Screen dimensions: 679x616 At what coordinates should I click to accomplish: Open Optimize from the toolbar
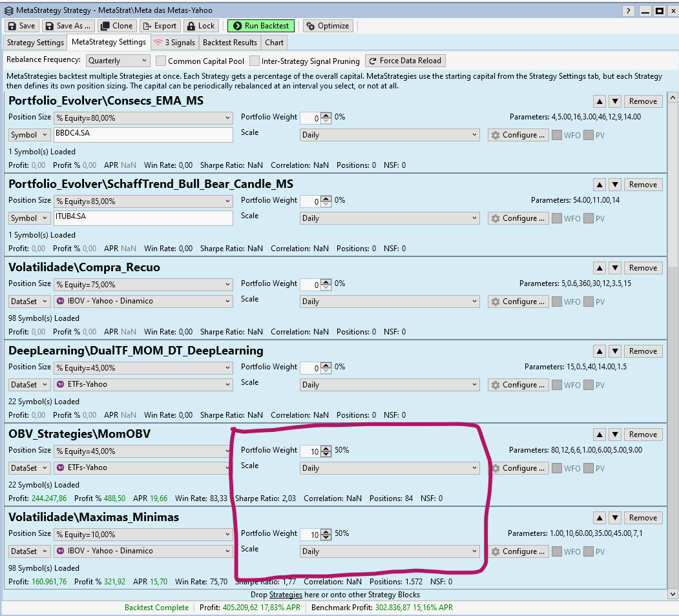point(328,26)
